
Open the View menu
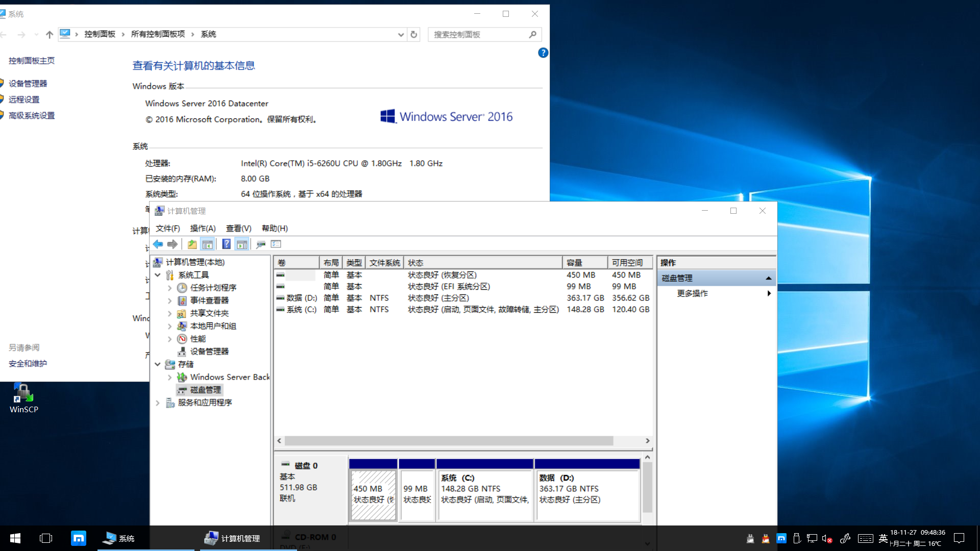click(x=238, y=229)
